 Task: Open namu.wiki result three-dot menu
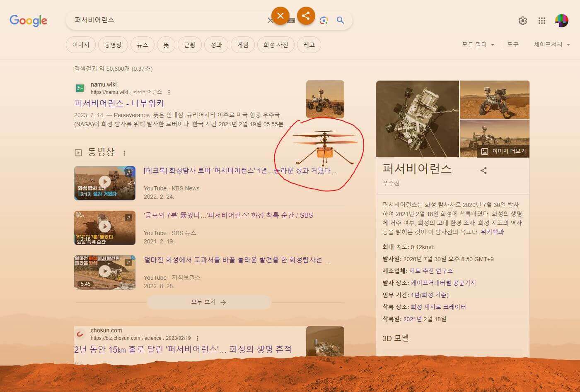(169, 92)
